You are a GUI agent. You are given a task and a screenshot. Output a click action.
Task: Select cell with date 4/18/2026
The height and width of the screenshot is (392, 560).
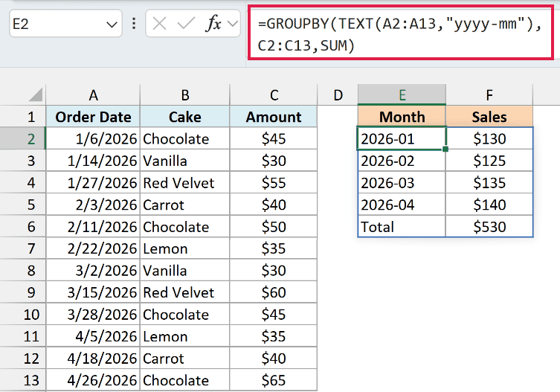(93, 359)
